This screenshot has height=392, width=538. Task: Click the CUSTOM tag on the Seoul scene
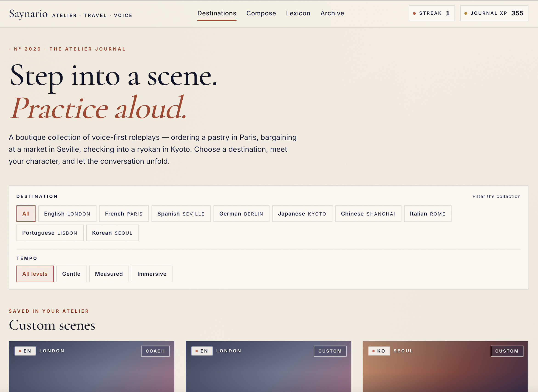point(507,351)
